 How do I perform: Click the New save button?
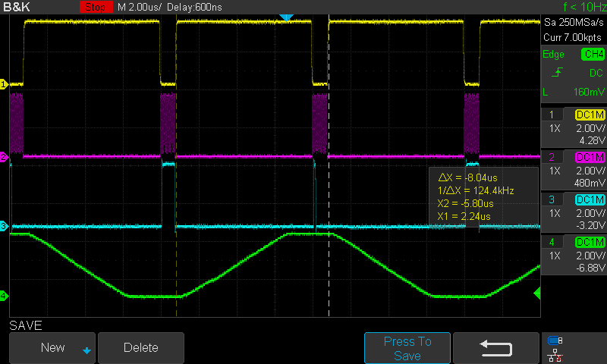click(52, 347)
